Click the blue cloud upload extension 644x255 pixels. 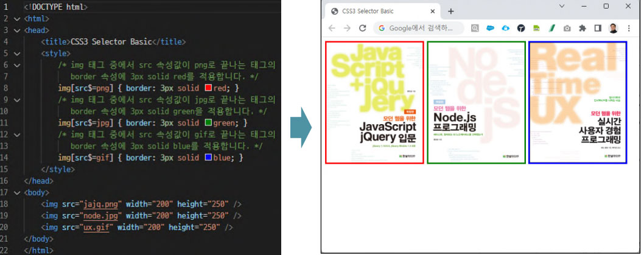[x=506, y=29]
